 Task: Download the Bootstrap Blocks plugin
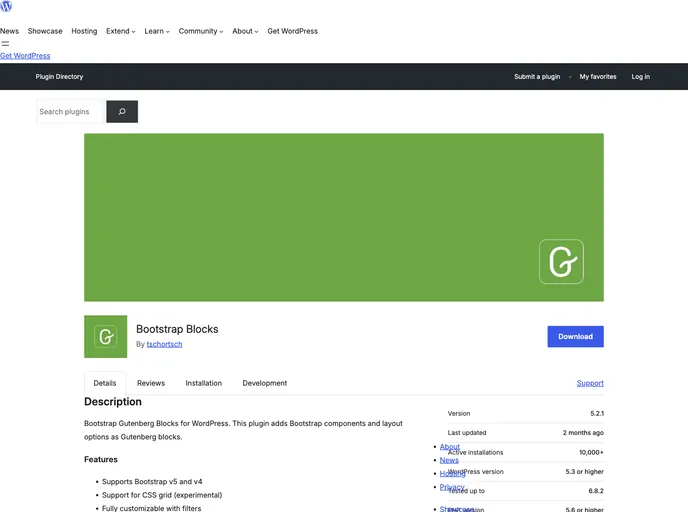pyautogui.click(x=576, y=337)
